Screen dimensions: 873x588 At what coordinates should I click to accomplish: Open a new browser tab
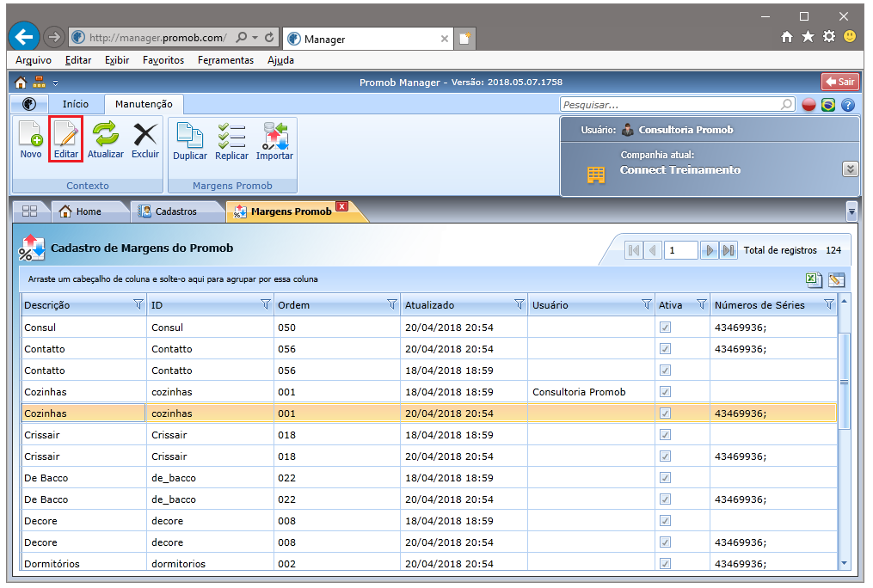click(464, 39)
